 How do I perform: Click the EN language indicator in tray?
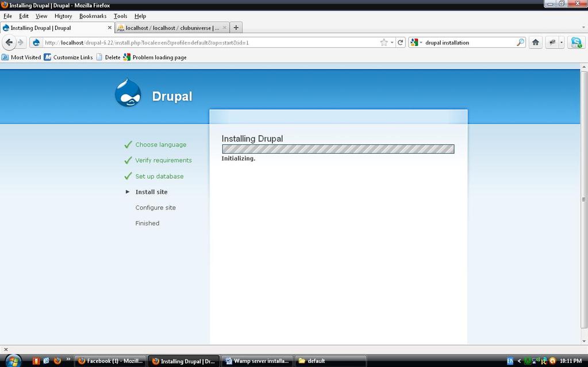point(510,361)
